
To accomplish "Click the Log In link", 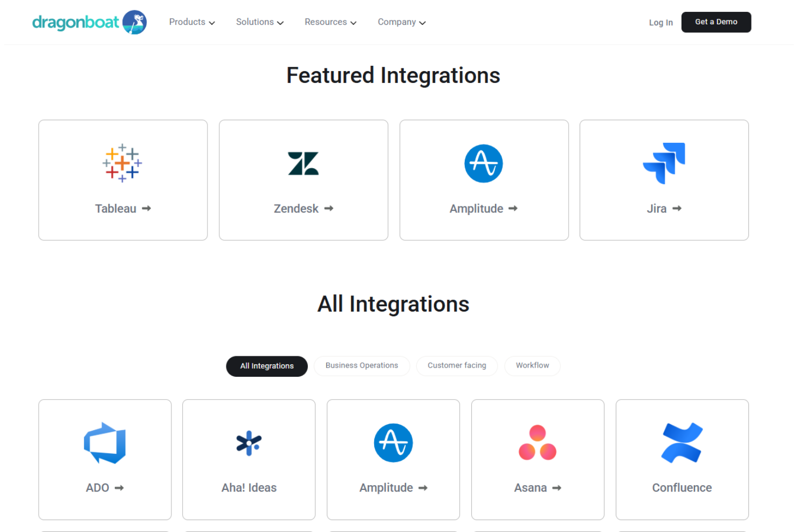I will click(x=661, y=23).
